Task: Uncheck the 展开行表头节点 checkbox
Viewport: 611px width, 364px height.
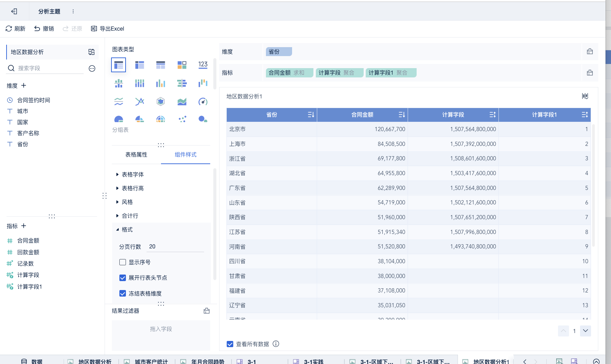Action: [x=122, y=278]
